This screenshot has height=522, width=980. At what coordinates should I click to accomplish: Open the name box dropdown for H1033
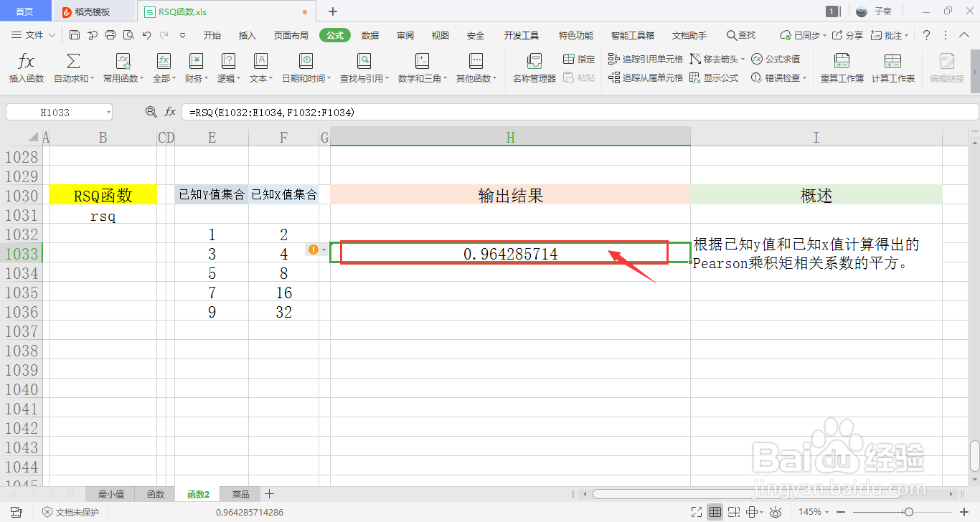[x=108, y=112]
